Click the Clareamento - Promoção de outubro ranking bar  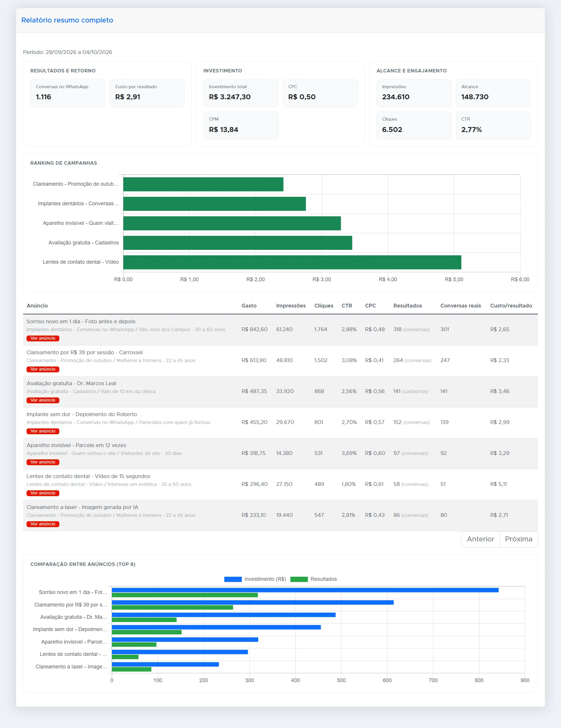(203, 184)
